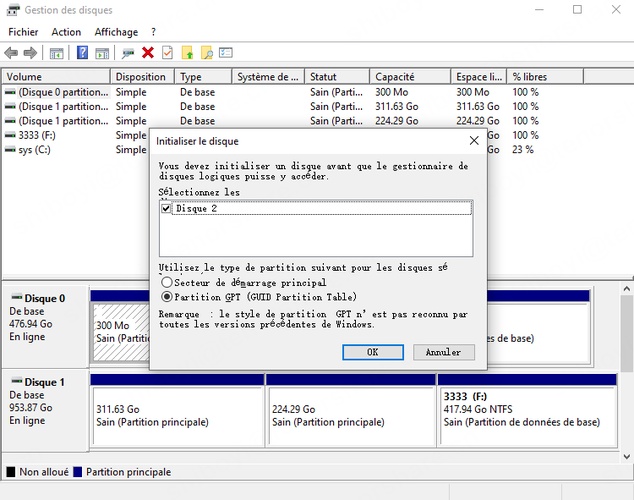Screen dimensions: 634x500
Task: Click the blue Partition principale legend swatch
Action: click(78, 472)
